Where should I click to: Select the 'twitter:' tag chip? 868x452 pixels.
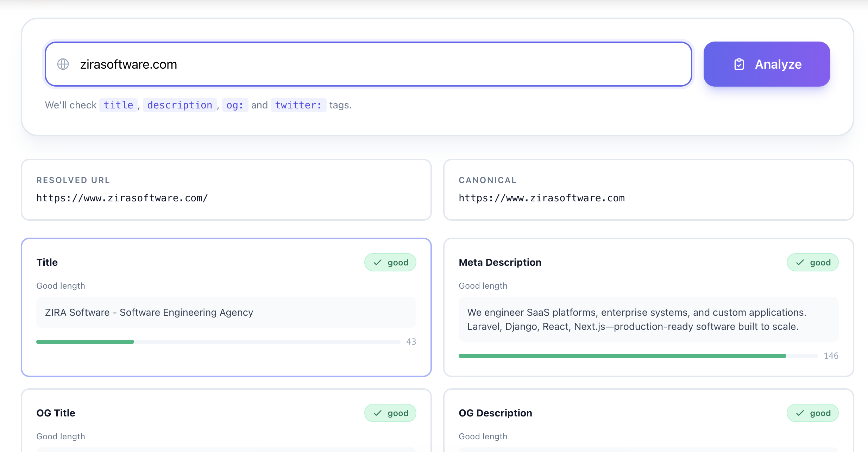coord(298,105)
